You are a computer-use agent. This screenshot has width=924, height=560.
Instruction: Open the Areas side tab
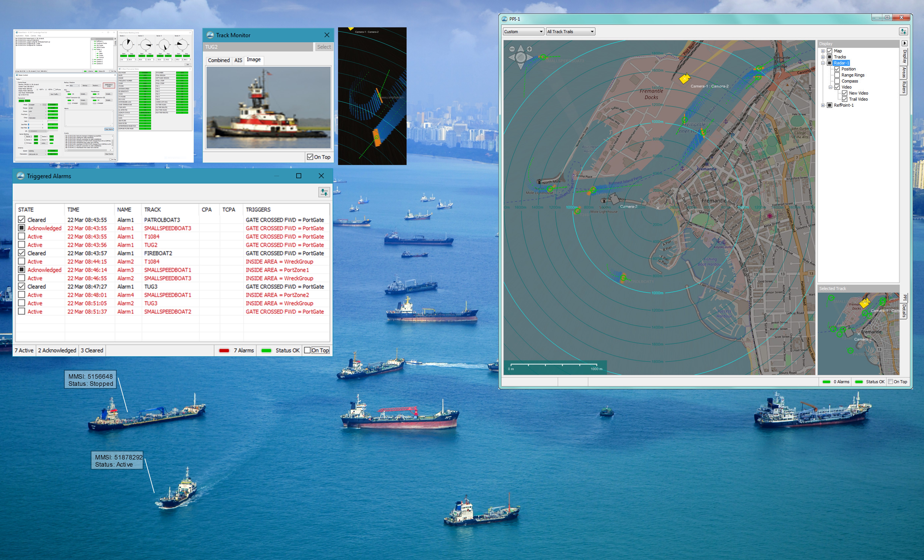(904, 73)
